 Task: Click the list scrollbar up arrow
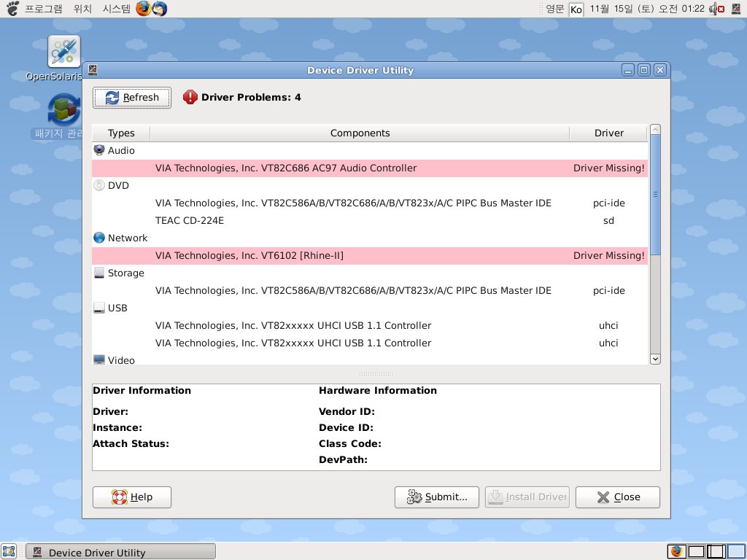[656, 130]
